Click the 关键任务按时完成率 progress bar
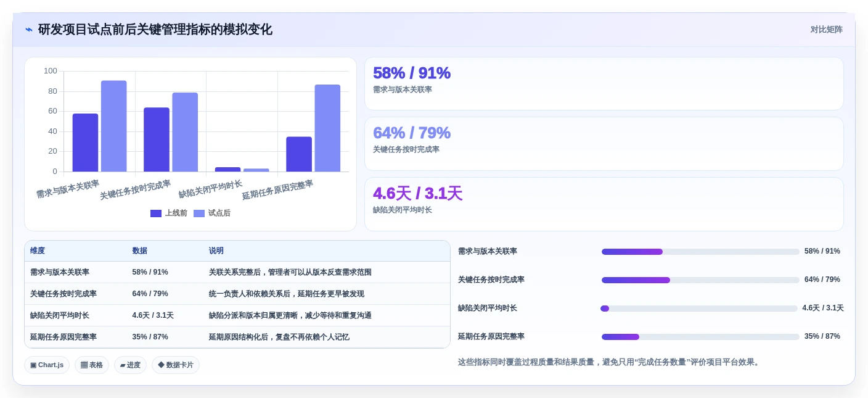The width and height of the screenshot is (868, 398). (x=700, y=280)
